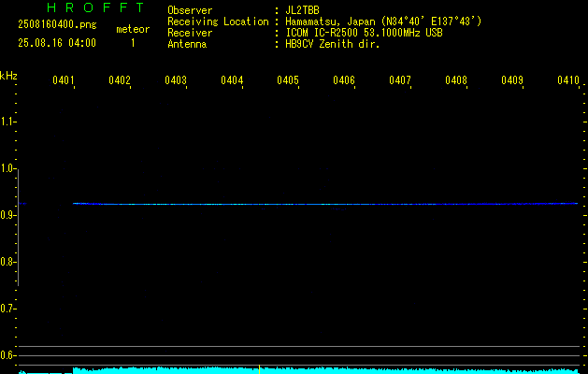The width and height of the screenshot is (588, 374).
Task: Select the observer callsign JL2TBB
Action: tap(302, 10)
